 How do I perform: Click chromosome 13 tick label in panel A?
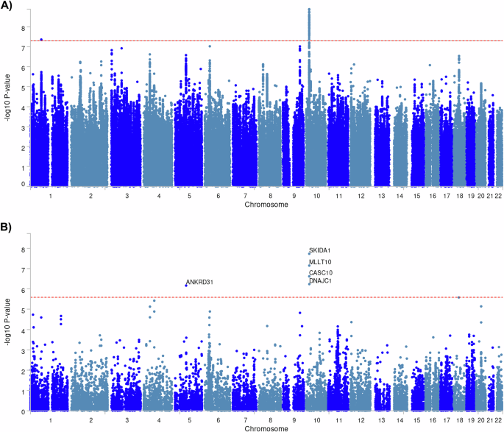pos(382,196)
